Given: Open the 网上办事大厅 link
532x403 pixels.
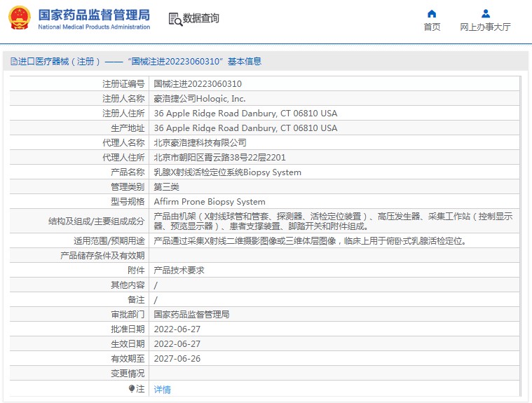Looking at the screenshot, I should click(485, 27).
